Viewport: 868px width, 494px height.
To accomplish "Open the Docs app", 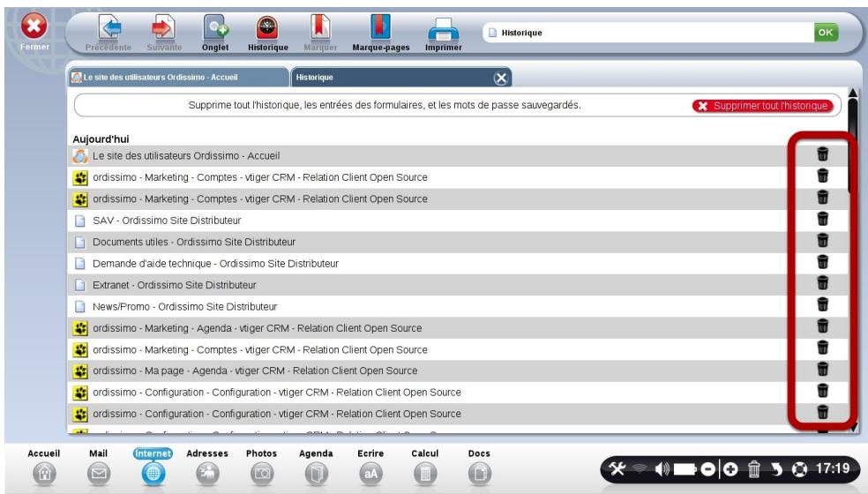I will 479,474.
